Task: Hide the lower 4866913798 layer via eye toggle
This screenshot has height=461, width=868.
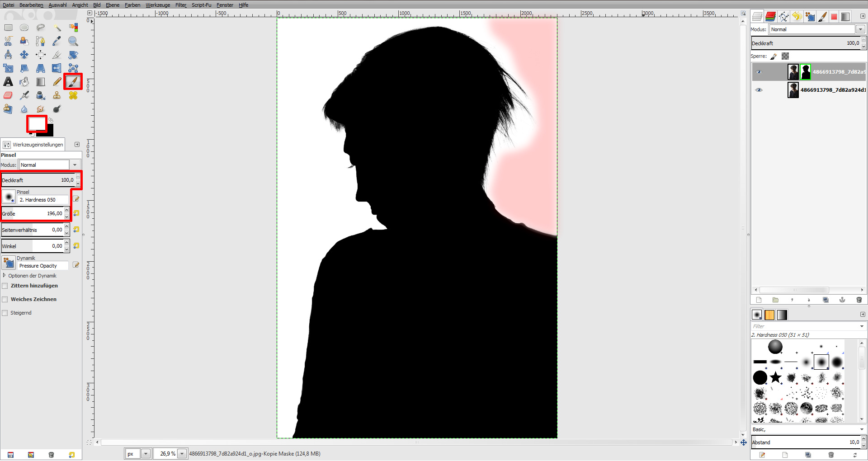Action: [759, 90]
